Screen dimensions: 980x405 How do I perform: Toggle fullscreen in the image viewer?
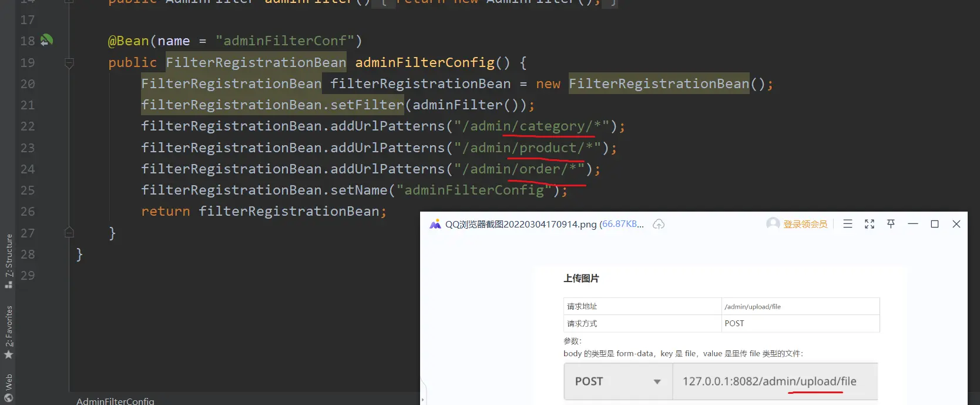click(x=870, y=224)
